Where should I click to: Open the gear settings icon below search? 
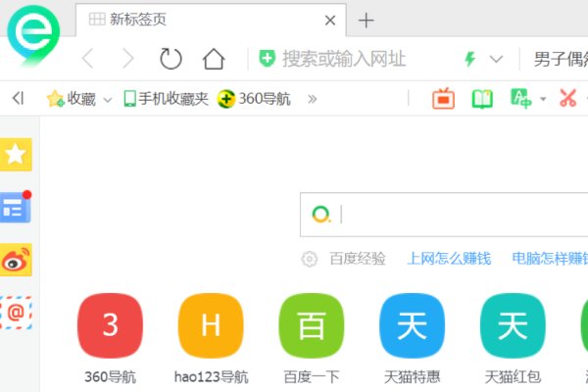[310, 259]
